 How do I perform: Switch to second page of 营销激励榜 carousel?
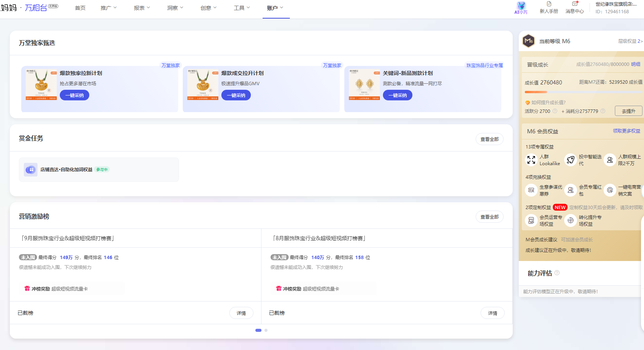click(x=266, y=330)
